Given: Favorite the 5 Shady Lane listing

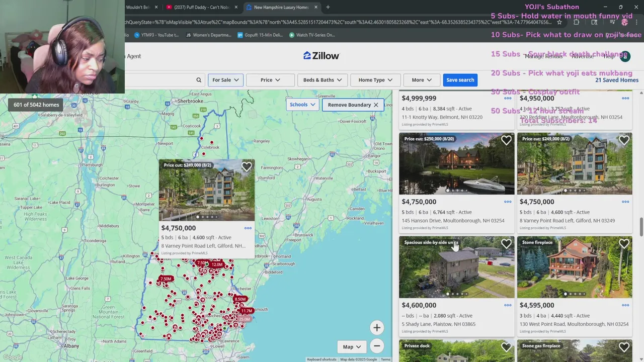Looking at the screenshot, I should coord(506,244).
